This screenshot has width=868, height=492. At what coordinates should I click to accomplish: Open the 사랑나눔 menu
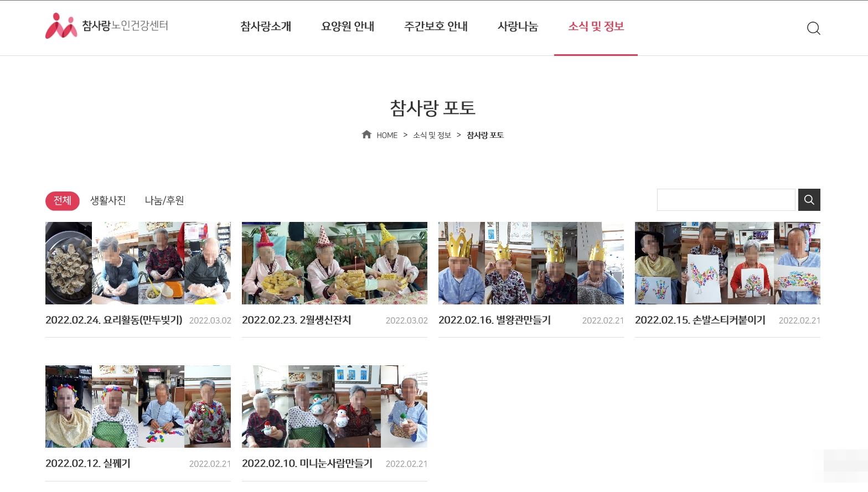pos(518,27)
